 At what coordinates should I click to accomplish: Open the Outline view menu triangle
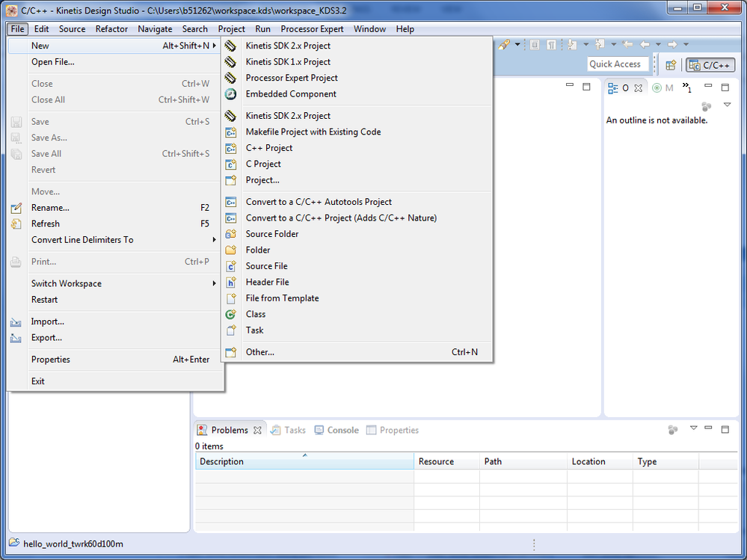point(727,105)
